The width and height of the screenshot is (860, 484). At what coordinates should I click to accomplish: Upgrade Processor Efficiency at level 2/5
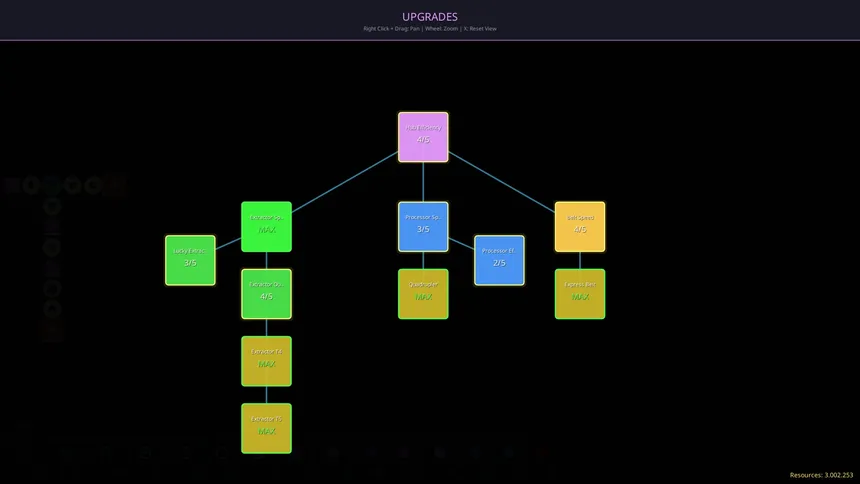click(499, 260)
